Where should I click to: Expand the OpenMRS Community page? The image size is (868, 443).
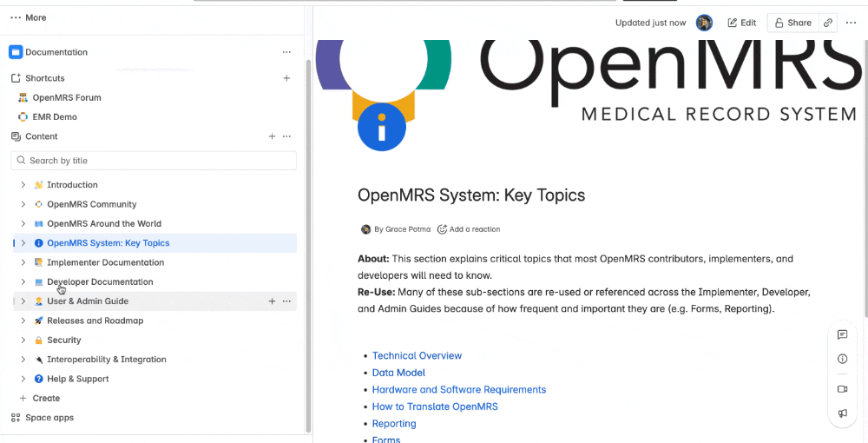[x=23, y=204]
